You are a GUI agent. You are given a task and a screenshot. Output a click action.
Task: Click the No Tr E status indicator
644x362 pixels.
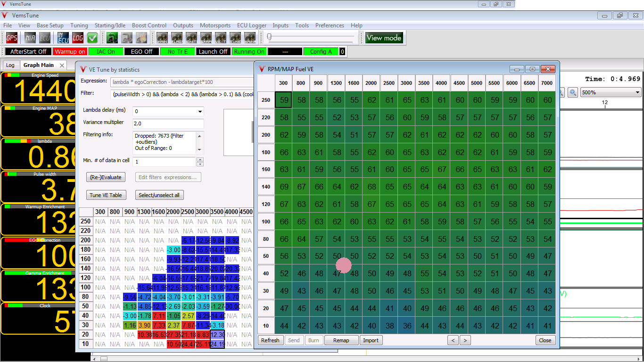[177, 51]
